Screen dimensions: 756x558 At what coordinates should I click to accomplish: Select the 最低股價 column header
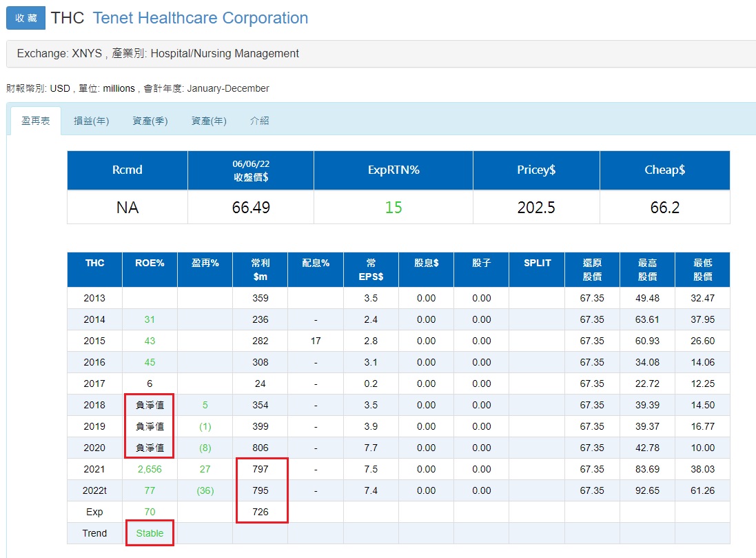702,270
